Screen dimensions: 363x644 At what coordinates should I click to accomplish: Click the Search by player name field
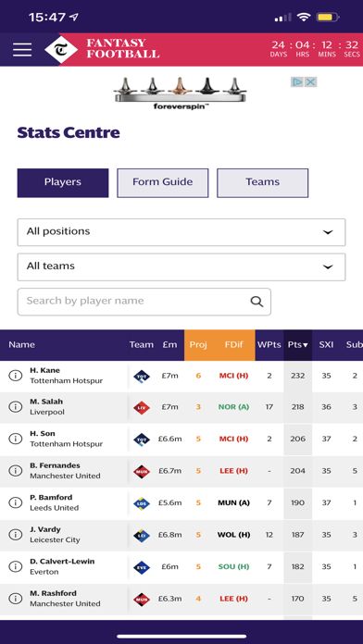pyautogui.click(x=144, y=302)
